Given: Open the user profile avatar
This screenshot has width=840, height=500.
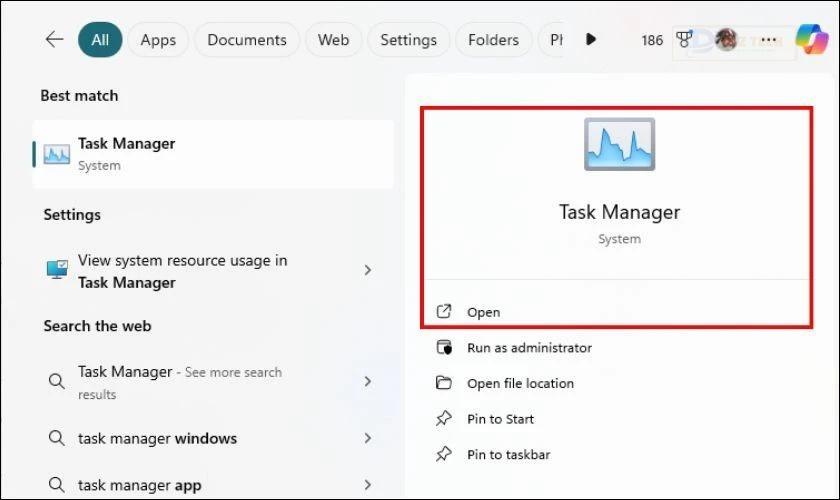Looking at the screenshot, I should (726, 40).
